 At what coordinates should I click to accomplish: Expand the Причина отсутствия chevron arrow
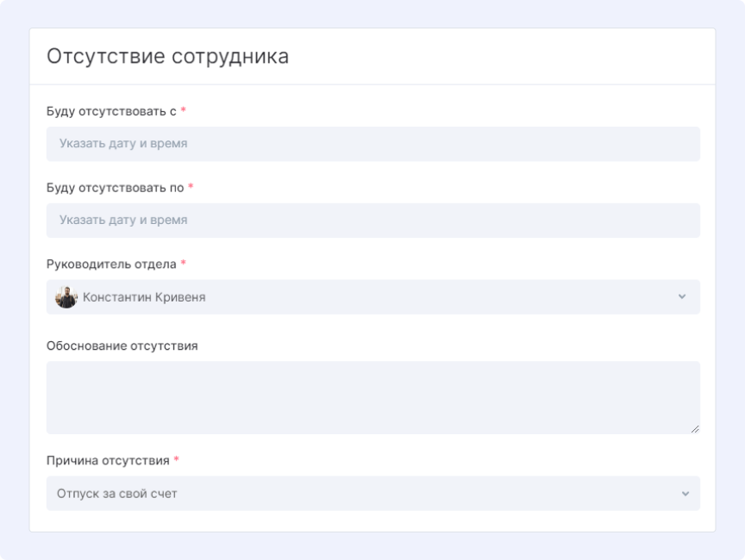point(685,494)
